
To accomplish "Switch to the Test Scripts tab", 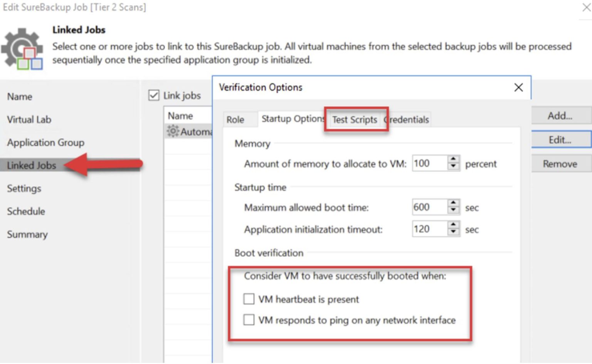I will (x=355, y=120).
